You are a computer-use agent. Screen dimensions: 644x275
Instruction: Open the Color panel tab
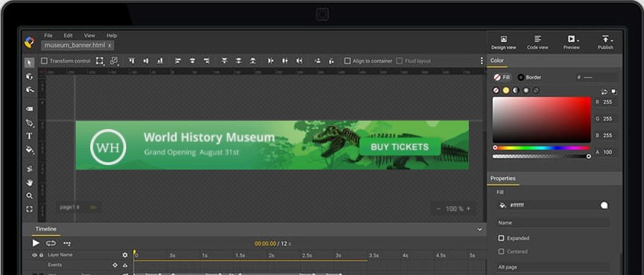coord(497,61)
